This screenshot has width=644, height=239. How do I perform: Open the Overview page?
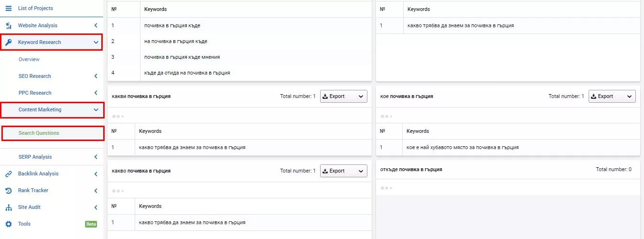[x=29, y=59]
